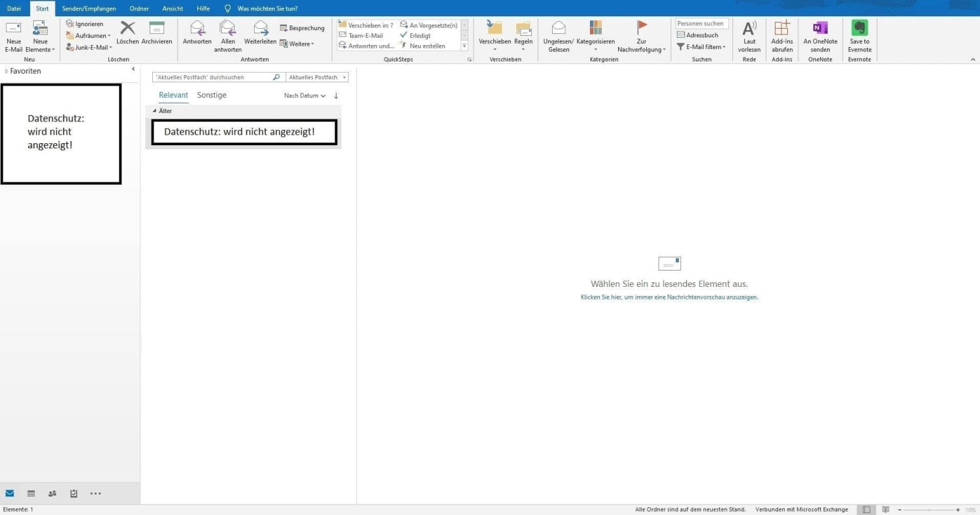The image size is (980, 515).
Task: Send to OneNote via the OneNote icon
Action: [x=820, y=29]
